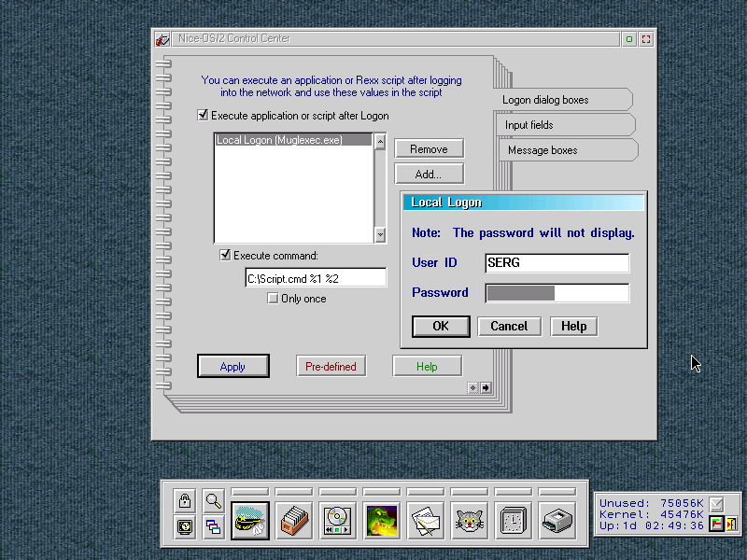The height and width of the screenshot is (560, 747).
Task: Expand the drawer above the cat icon
Action: tap(470, 492)
